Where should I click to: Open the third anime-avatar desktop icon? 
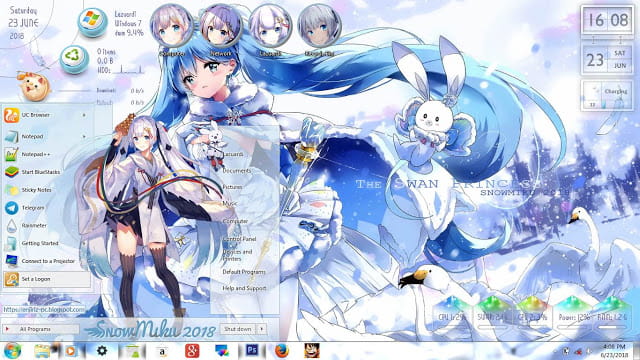(x=270, y=29)
